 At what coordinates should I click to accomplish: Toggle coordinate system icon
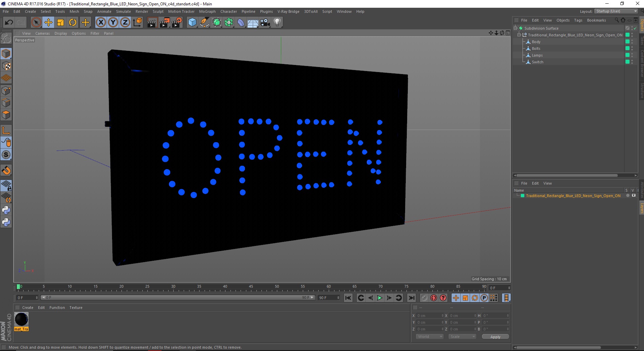tap(137, 23)
